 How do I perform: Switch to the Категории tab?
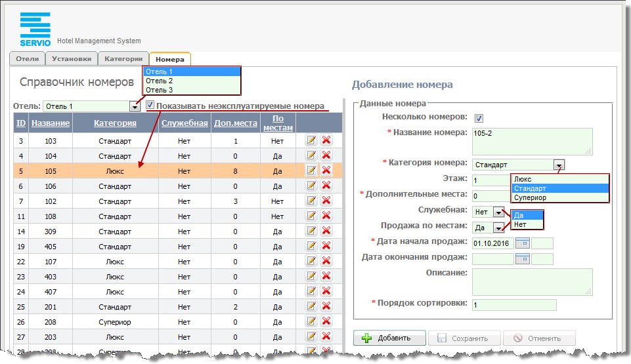click(123, 59)
